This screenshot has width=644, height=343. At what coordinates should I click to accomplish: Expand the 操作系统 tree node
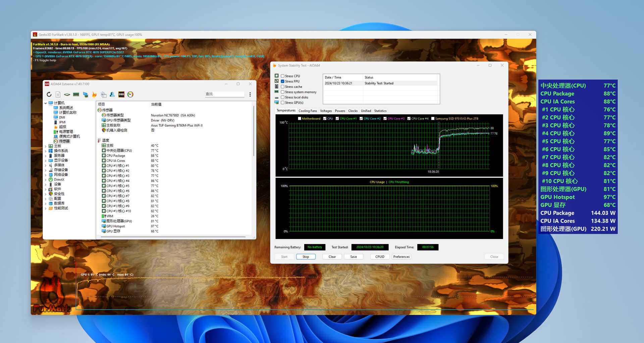point(46,151)
